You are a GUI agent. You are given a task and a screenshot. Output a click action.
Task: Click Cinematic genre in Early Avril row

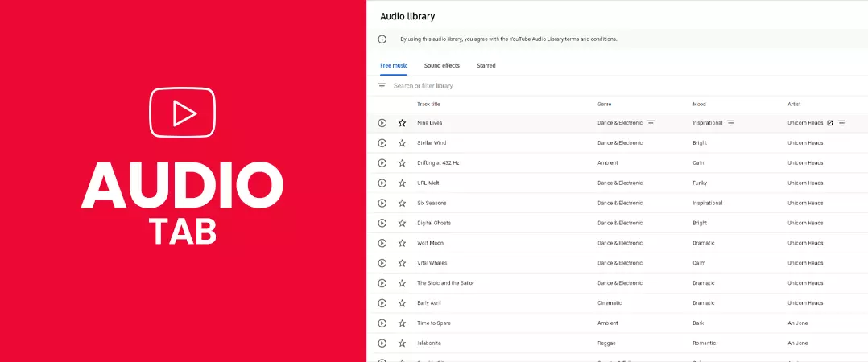(x=610, y=303)
